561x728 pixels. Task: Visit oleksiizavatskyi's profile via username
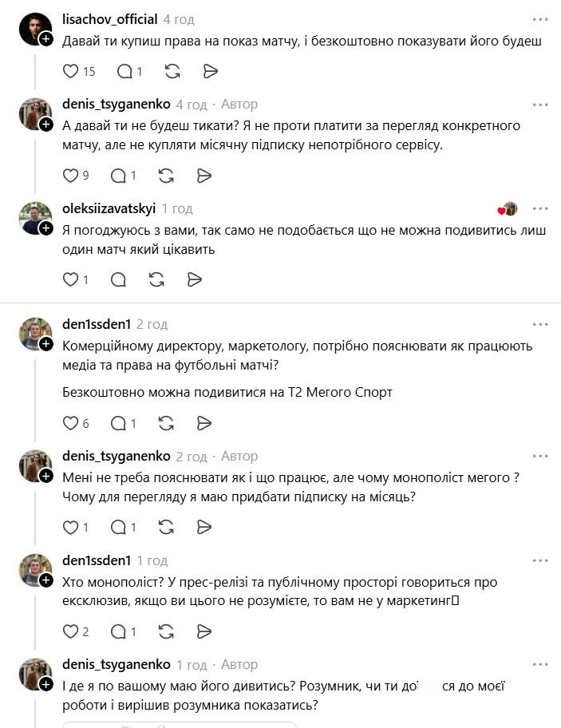[109, 208]
